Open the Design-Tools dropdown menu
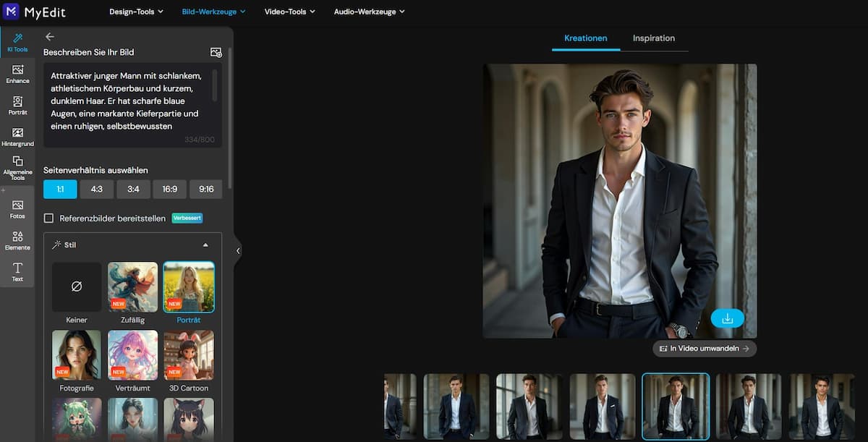This screenshot has width=868, height=442. click(x=136, y=12)
